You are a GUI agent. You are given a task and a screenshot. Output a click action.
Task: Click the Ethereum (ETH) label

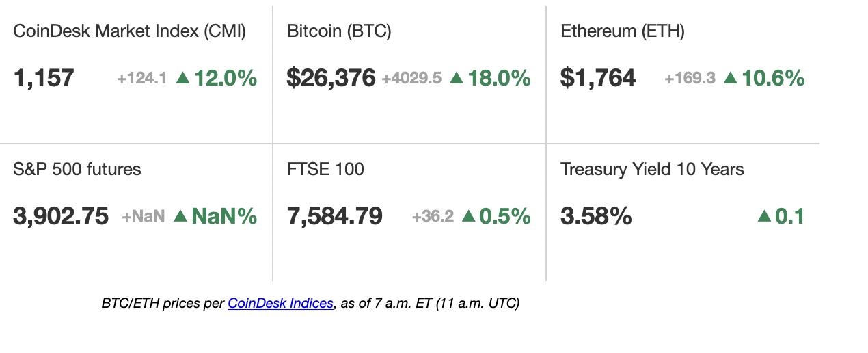coord(622,31)
